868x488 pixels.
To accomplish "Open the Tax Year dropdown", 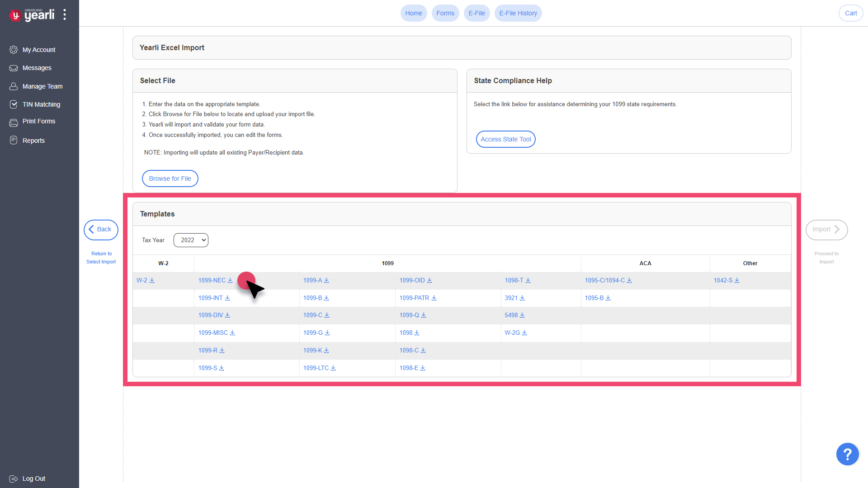I will 190,240.
